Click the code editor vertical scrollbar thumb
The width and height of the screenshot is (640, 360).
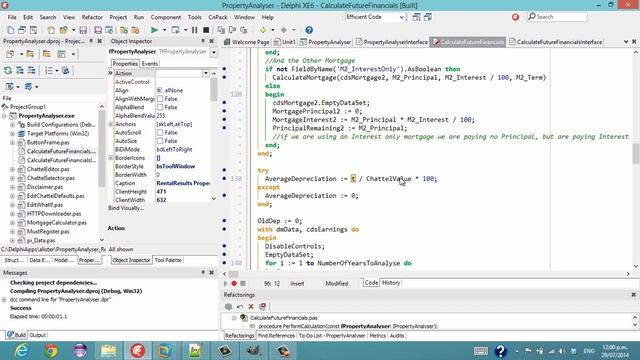point(636,153)
